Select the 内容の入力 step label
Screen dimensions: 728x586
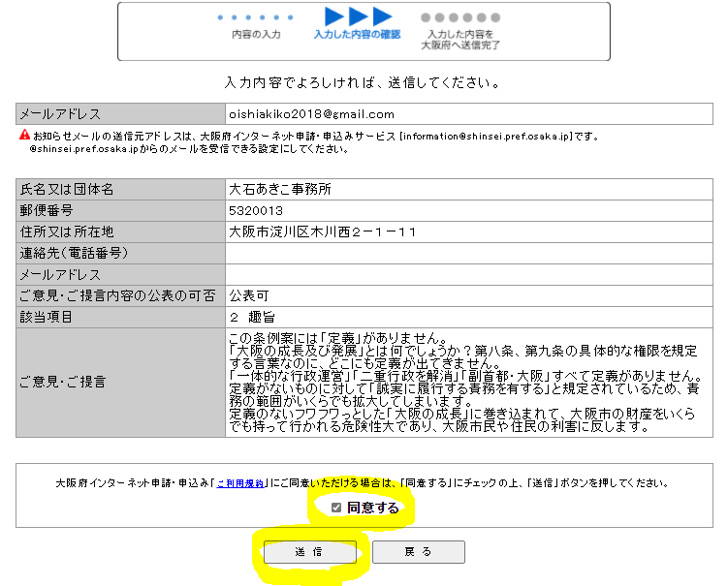tap(256, 35)
